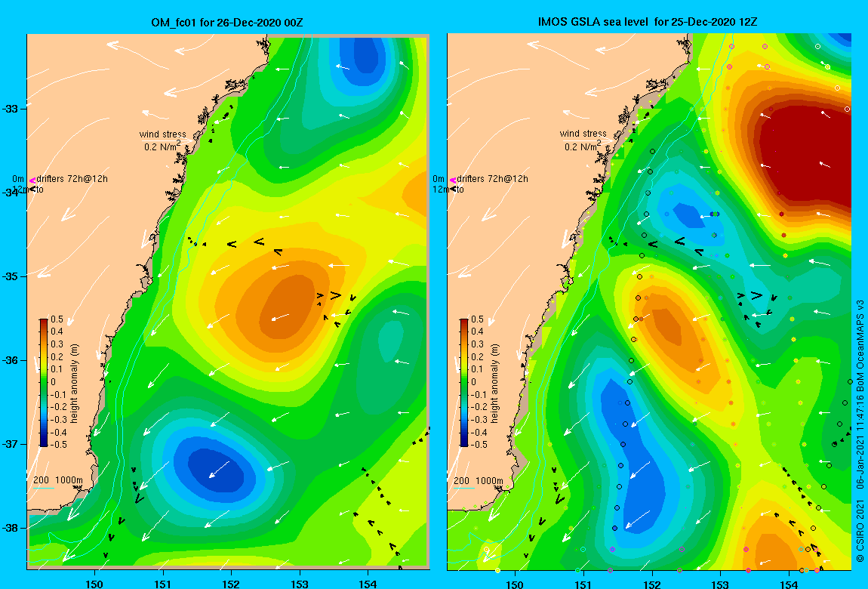This screenshot has height=589, width=868.
Task: Click the height anomaly color bar in right map
Action: (464, 383)
